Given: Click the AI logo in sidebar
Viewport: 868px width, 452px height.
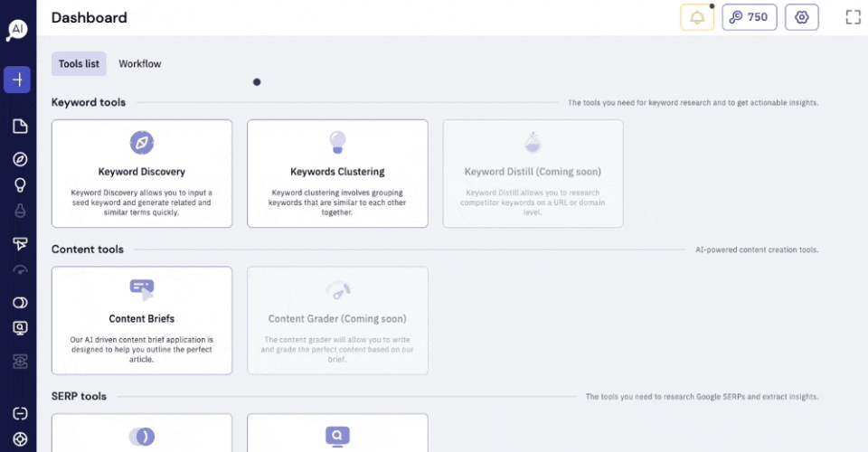Looking at the screenshot, I should click(x=17, y=30).
